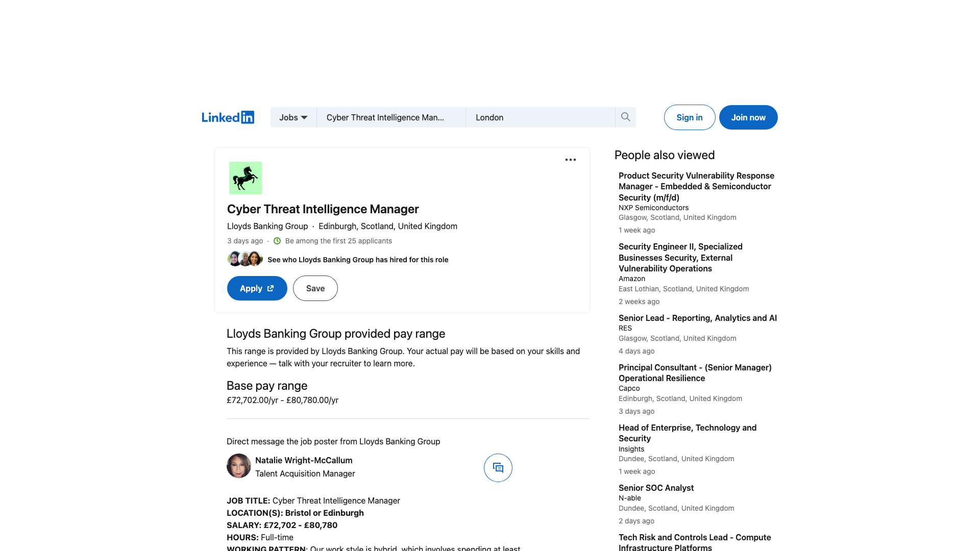Apply to the Cyber Threat Intelligence job
Screen dimensions: 980x551
(257, 288)
